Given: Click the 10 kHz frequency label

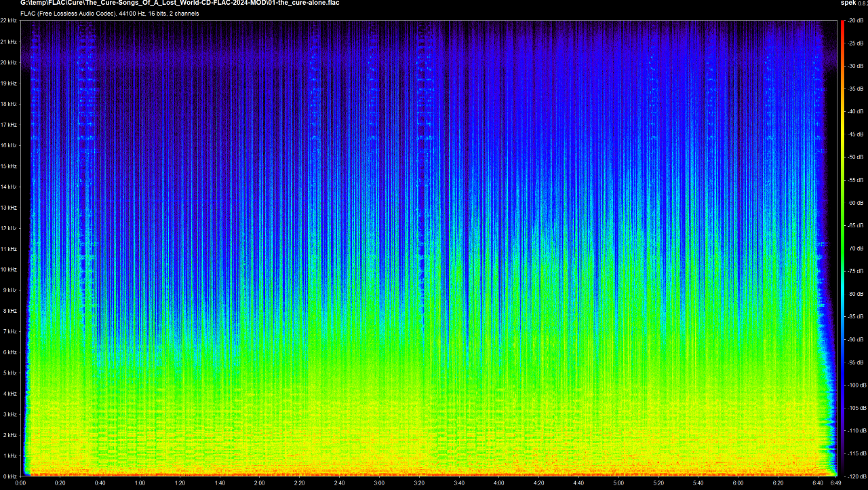Looking at the screenshot, I should pos(9,269).
